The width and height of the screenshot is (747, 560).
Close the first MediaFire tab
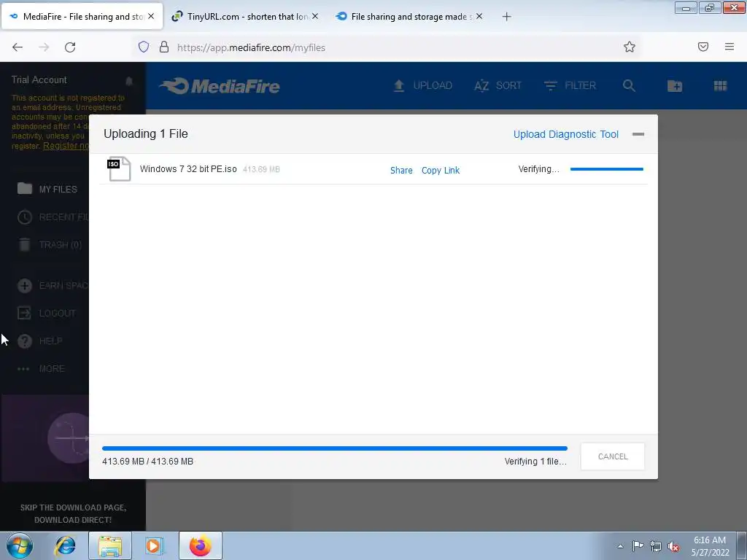tap(151, 16)
